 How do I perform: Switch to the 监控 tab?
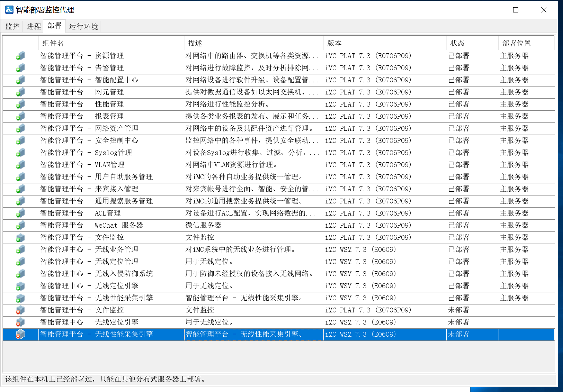click(12, 26)
